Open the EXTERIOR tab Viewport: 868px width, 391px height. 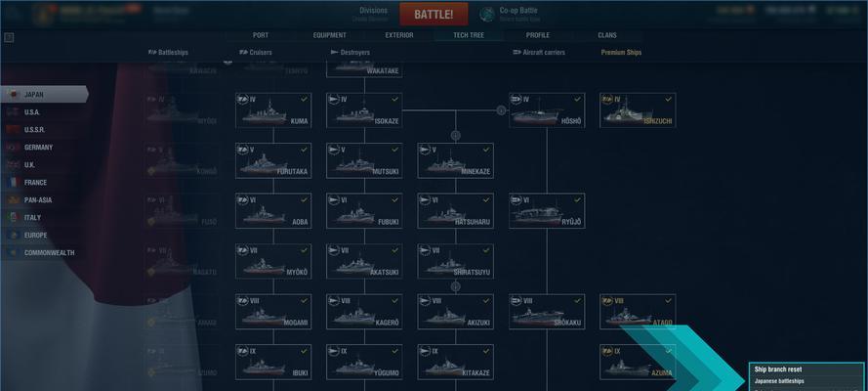[x=399, y=35]
